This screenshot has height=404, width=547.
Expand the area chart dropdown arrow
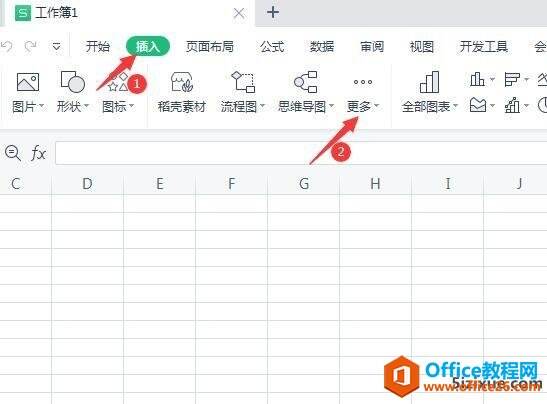pyautogui.click(x=492, y=105)
